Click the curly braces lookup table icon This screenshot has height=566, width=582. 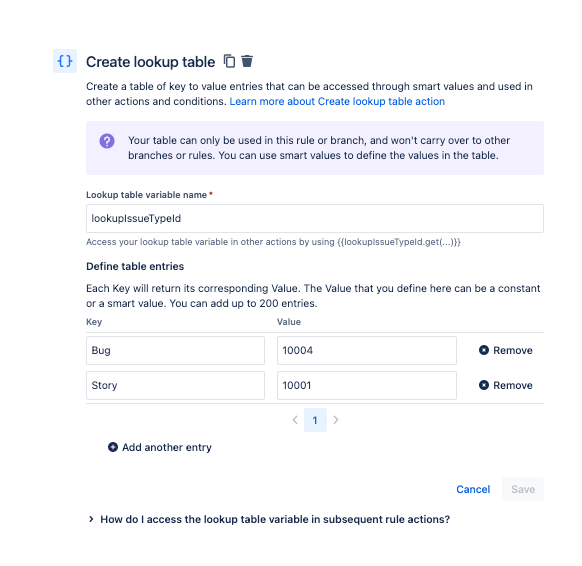click(65, 61)
